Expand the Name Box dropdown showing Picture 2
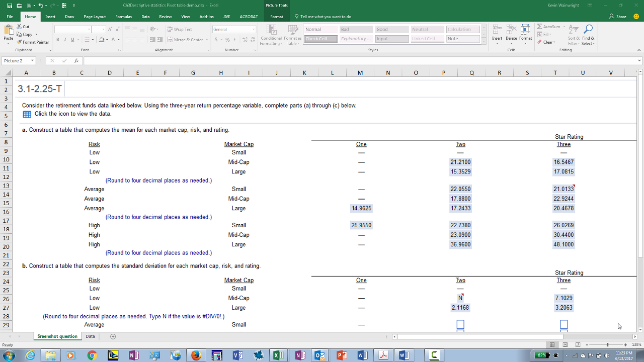The height and width of the screenshot is (362, 644). tap(32, 61)
